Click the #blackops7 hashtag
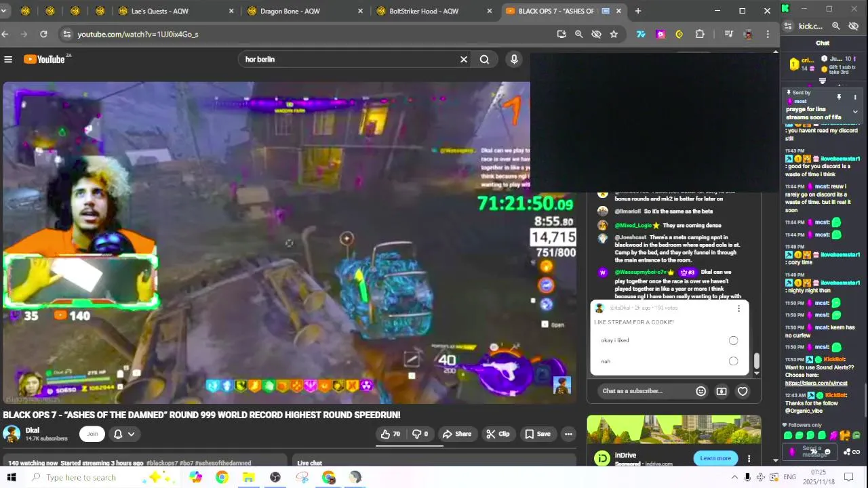Image resolution: width=868 pixels, height=488 pixels. click(x=161, y=463)
